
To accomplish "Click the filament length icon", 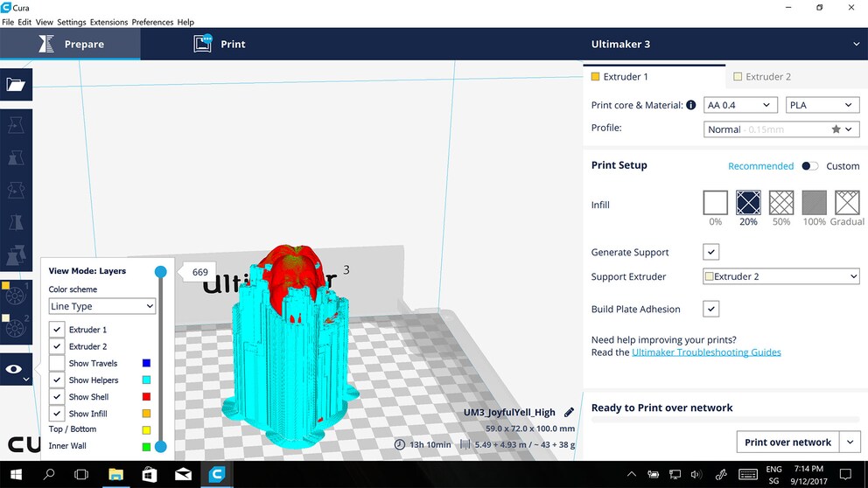I will 465,444.
